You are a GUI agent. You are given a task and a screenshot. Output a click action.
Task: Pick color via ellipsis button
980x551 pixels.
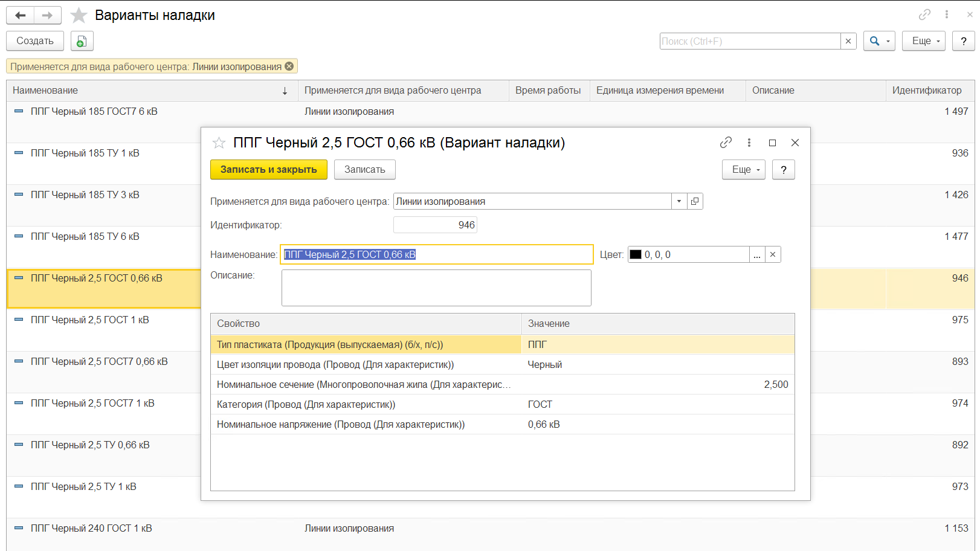click(757, 254)
